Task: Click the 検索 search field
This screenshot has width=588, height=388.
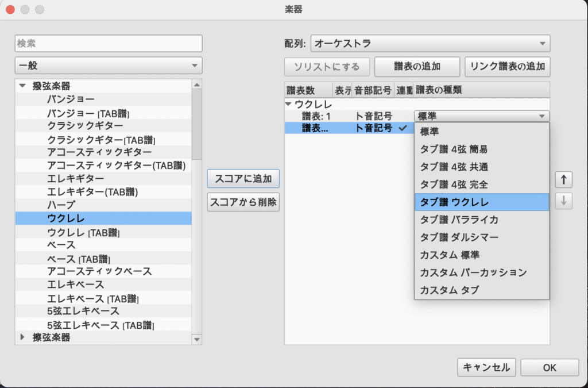Action: (x=109, y=44)
